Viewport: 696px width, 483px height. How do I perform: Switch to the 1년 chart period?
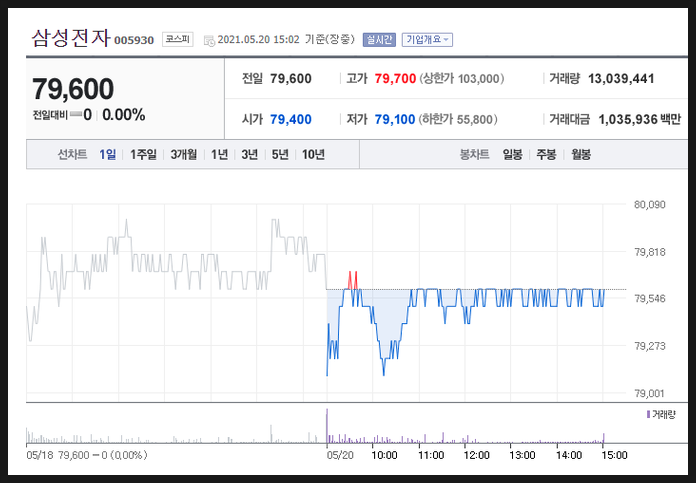tap(219, 154)
